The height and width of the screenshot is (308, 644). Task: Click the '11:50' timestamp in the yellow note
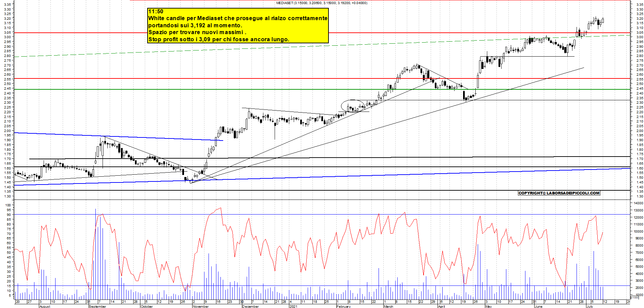point(156,11)
